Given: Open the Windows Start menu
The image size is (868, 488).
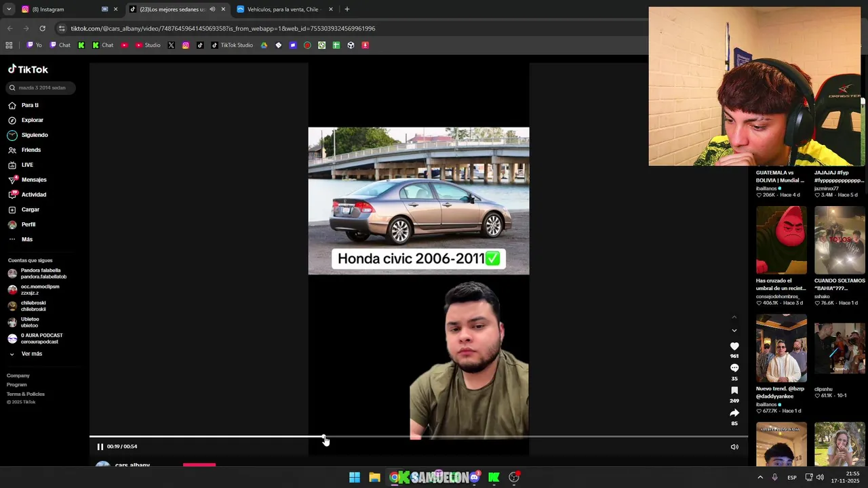Looking at the screenshot, I should click(355, 477).
